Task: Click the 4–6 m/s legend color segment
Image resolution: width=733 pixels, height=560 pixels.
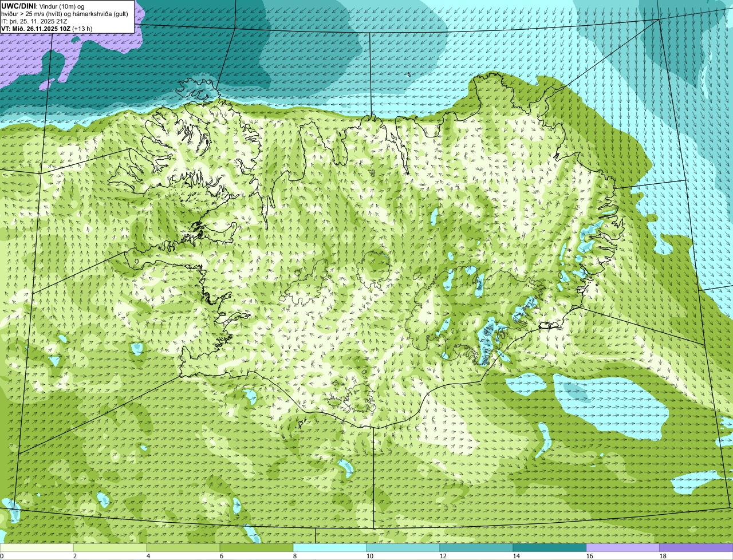Action: tap(183, 548)
